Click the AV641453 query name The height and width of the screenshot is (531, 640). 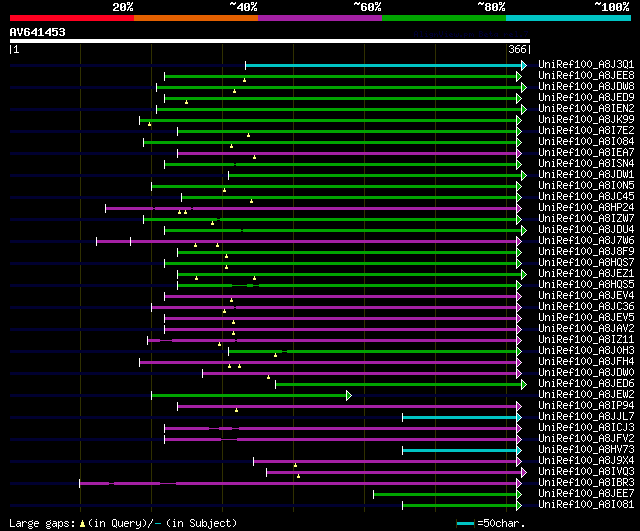tap(38, 32)
